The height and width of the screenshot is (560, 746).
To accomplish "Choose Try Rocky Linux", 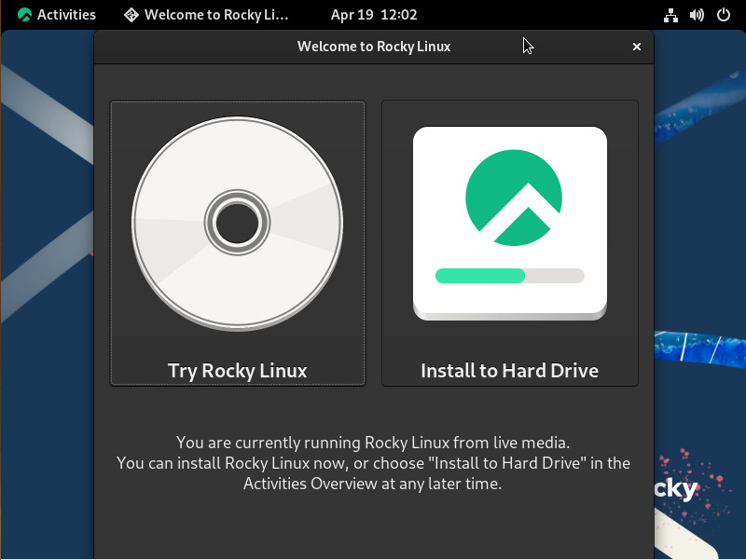I will [238, 243].
